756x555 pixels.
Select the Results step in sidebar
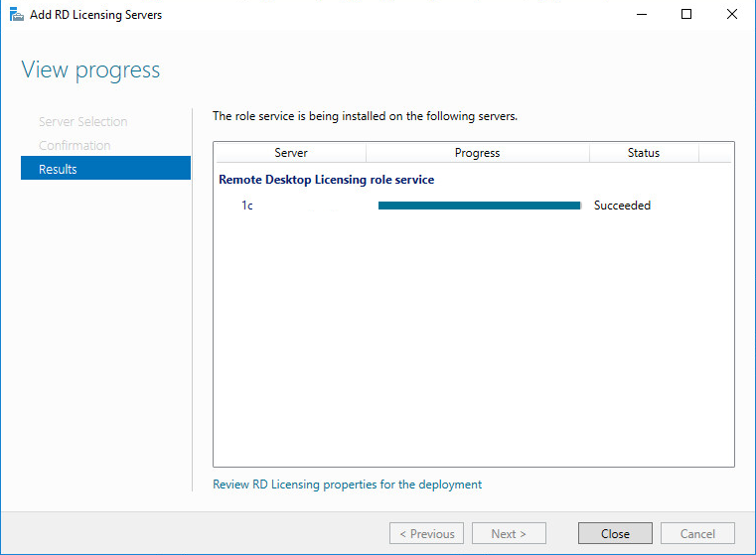click(105, 168)
